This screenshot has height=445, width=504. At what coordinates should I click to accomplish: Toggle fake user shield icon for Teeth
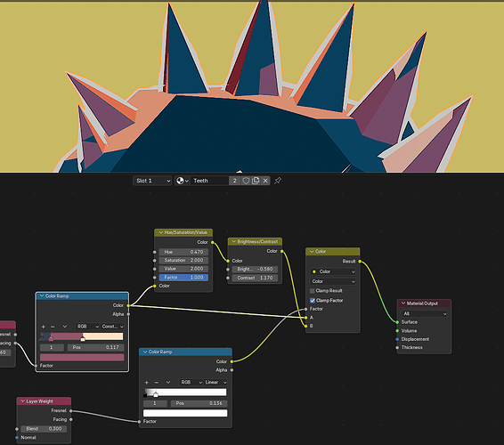[246, 181]
